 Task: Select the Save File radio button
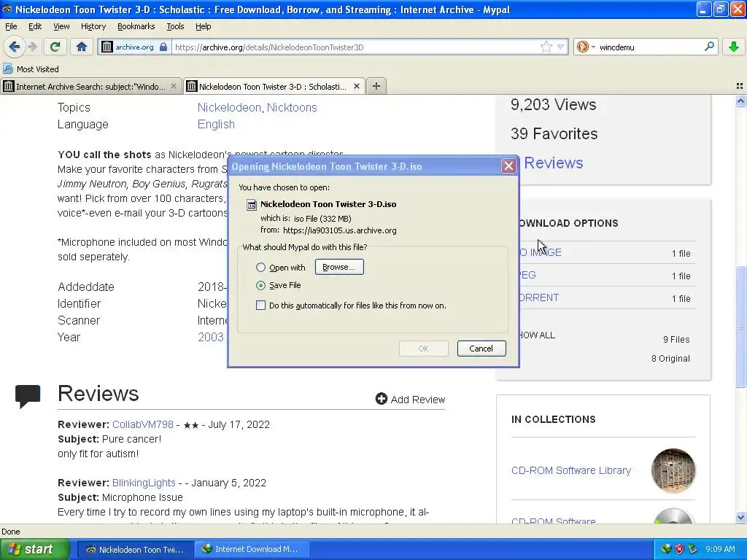(260, 285)
